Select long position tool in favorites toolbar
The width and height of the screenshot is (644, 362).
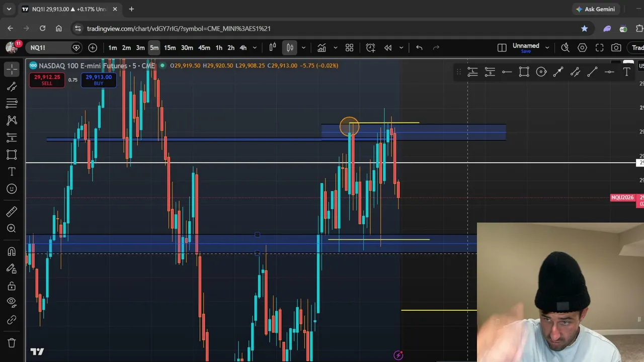[x=472, y=72]
